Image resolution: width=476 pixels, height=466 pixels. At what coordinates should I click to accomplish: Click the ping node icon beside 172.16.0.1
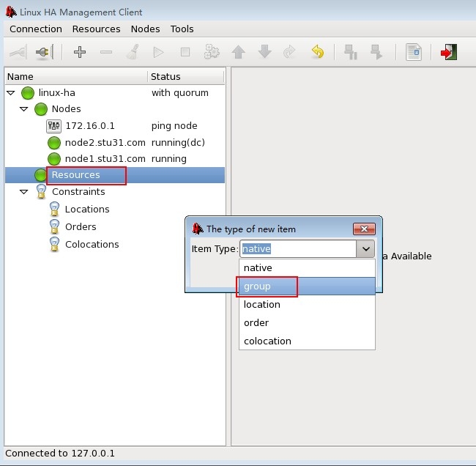coord(53,126)
